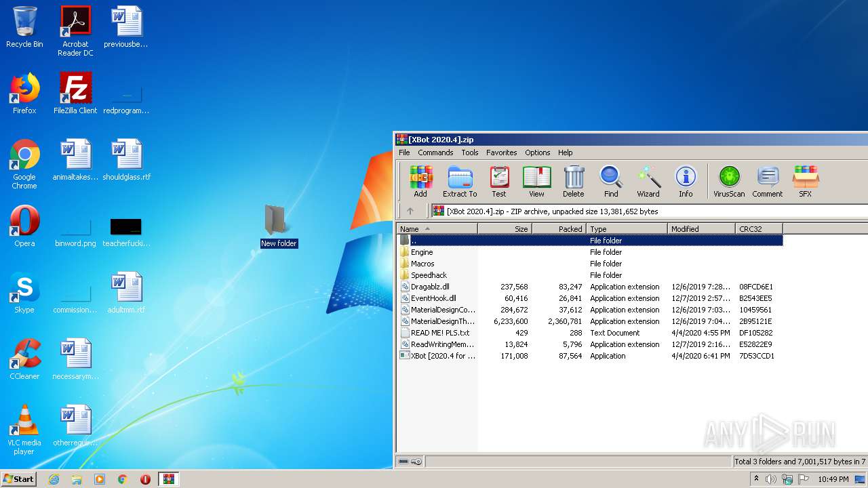
Task: Open the Help menu
Action: tap(565, 152)
